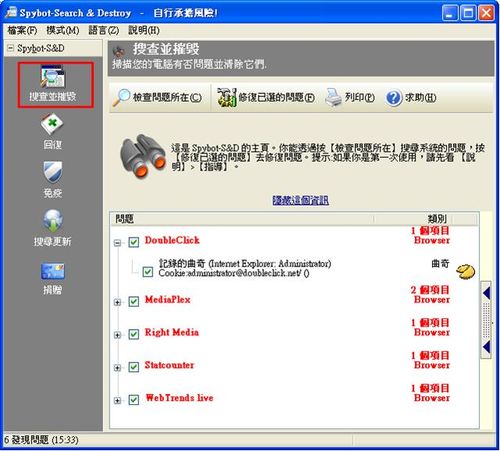The image size is (500, 451).
Task: Click upper blue arrow on side panel handle
Action: pos(487,293)
